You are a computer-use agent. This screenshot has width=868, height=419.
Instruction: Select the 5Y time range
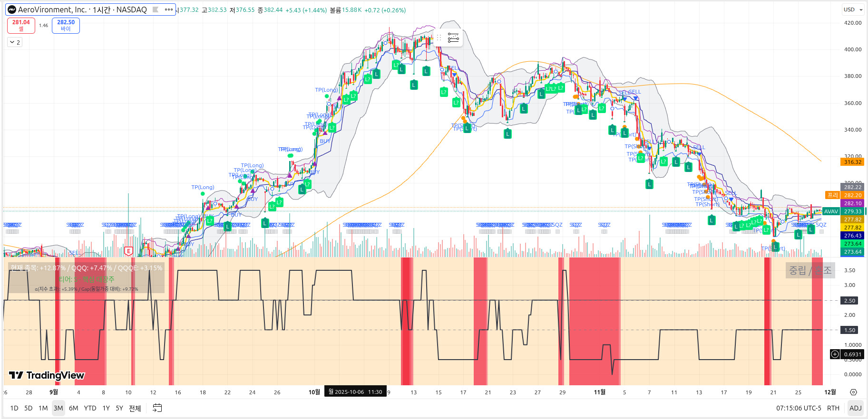[119, 408]
